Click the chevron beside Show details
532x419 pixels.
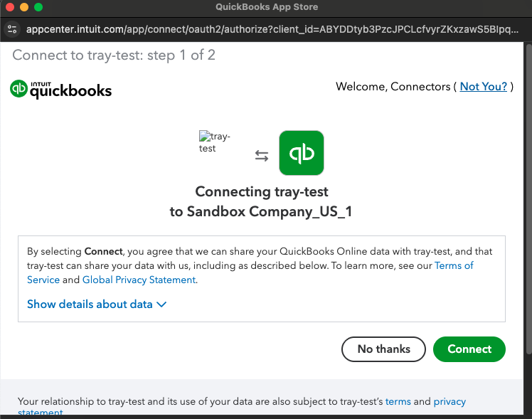click(161, 304)
